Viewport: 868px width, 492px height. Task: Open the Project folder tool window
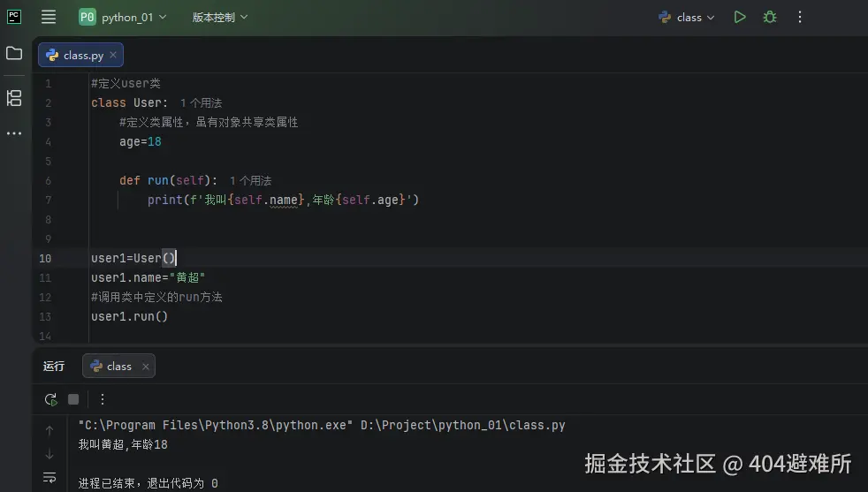coord(14,54)
